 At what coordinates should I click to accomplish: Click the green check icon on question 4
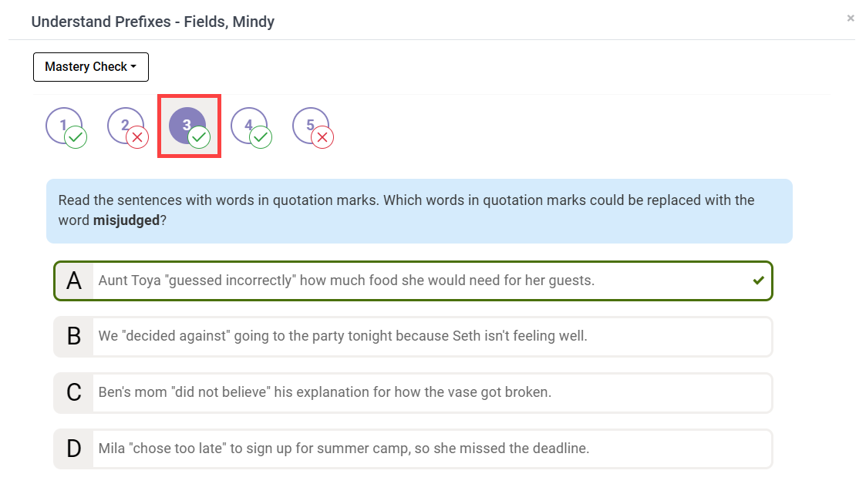(x=261, y=137)
